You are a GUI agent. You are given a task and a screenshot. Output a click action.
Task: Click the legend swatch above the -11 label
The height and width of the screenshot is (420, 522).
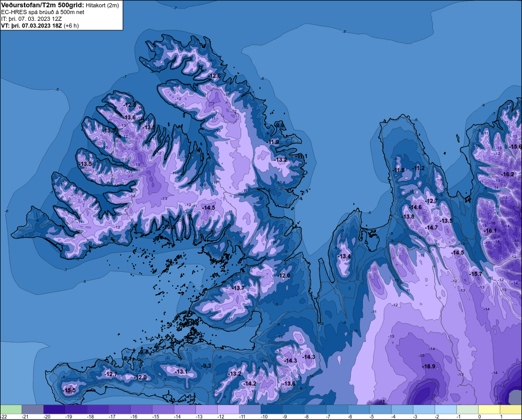coord(250,410)
